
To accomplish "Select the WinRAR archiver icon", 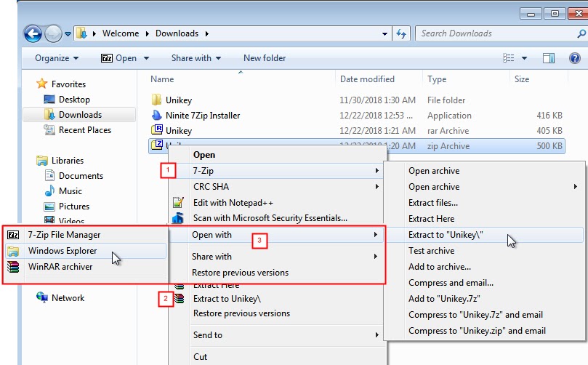I will pyautogui.click(x=14, y=266).
